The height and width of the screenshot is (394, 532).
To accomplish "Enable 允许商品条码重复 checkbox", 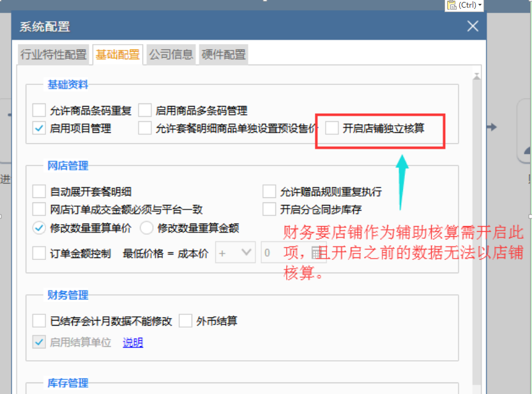I will click(x=39, y=110).
